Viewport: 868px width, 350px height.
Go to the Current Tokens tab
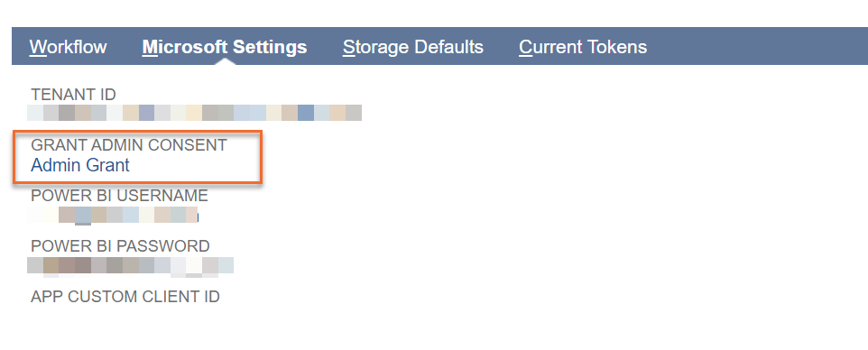(583, 47)
